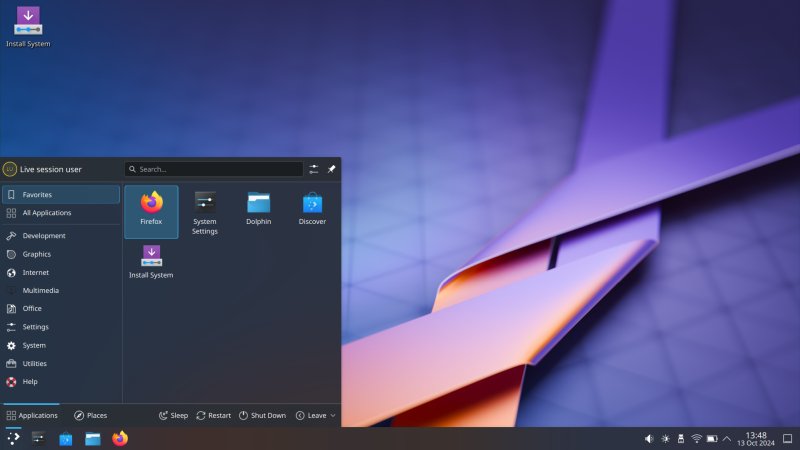Select All Applications category
This screenshot has width=800, height=450.
coord(61,213)
